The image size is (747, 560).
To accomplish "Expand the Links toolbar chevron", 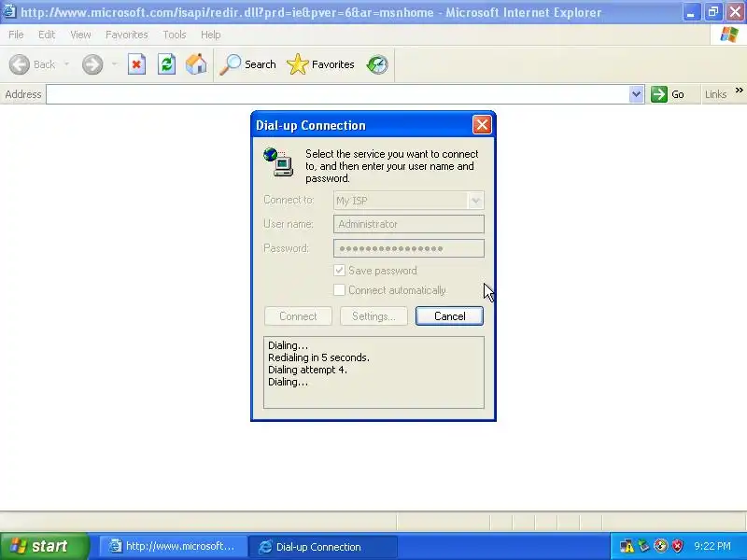I will click(x=739, y=90).
